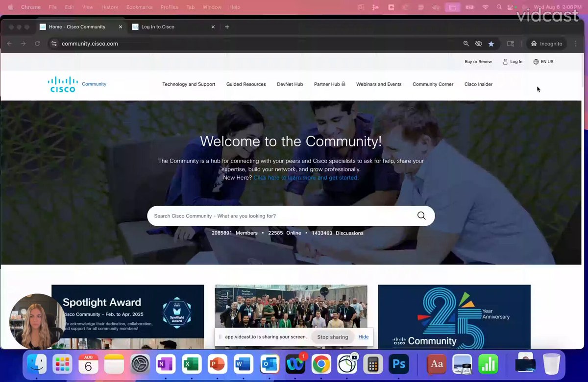Click the Community text beside the Cisco logo

click(x=94, y=84)
